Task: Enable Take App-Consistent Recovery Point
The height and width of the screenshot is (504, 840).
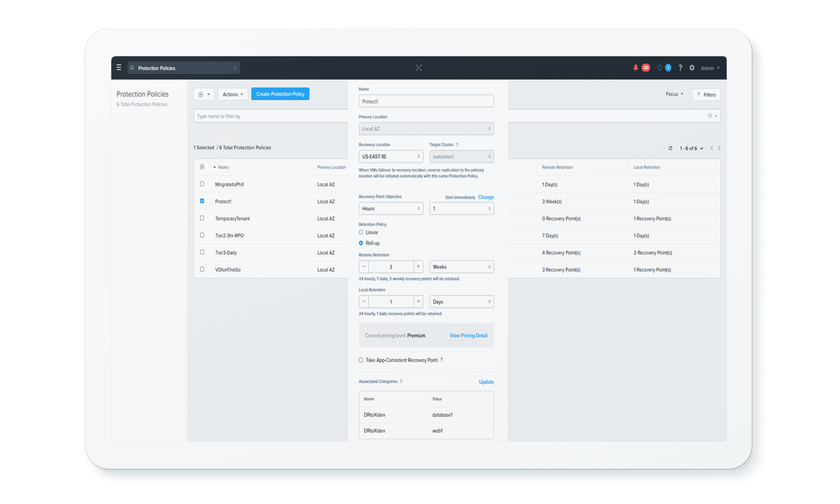Action: (x=361, y=360)
